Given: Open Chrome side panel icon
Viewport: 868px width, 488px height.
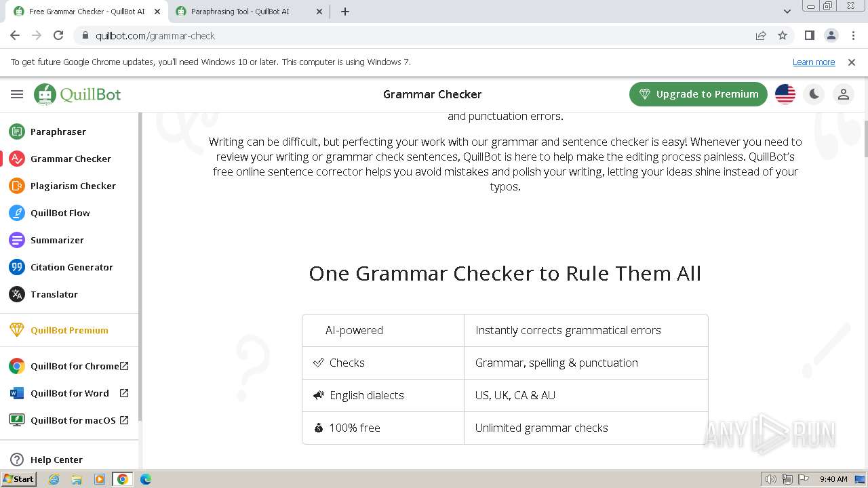Looking at the screenshot, I should click(x=809, y=35).
